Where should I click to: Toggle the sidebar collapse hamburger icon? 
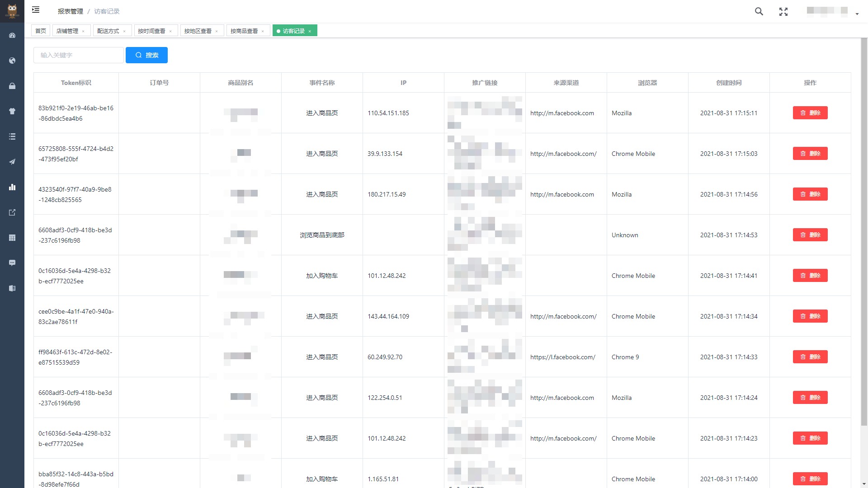point(36,10)
